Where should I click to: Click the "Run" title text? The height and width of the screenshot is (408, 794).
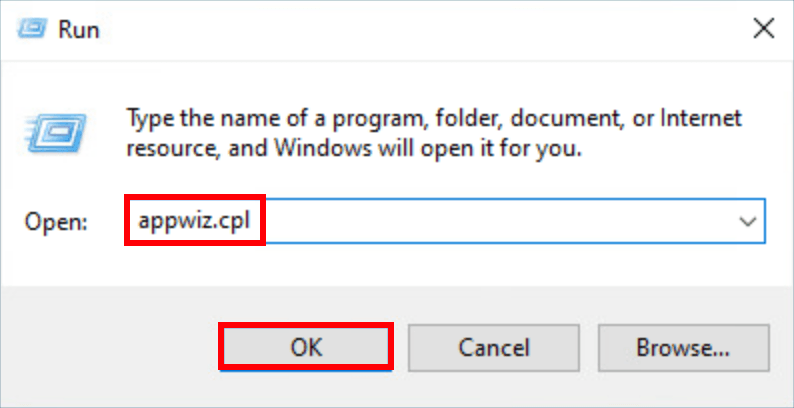(79, 30)
